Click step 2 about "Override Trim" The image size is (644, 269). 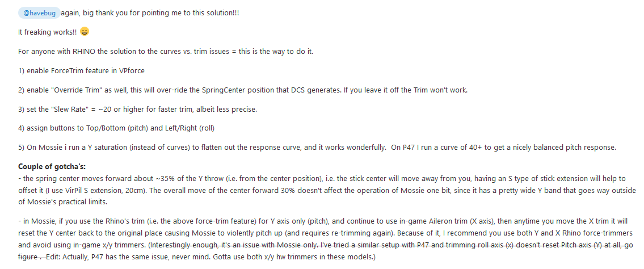point(243,90)
